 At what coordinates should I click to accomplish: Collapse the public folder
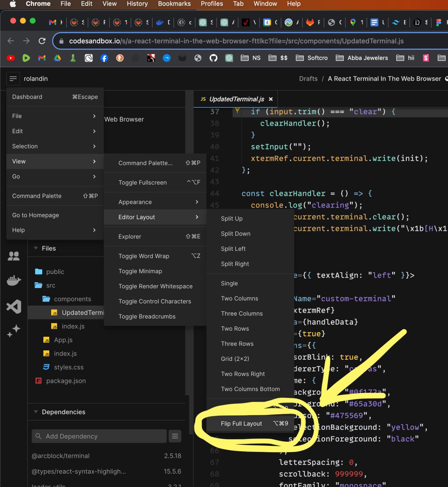[x=49, y=272]
